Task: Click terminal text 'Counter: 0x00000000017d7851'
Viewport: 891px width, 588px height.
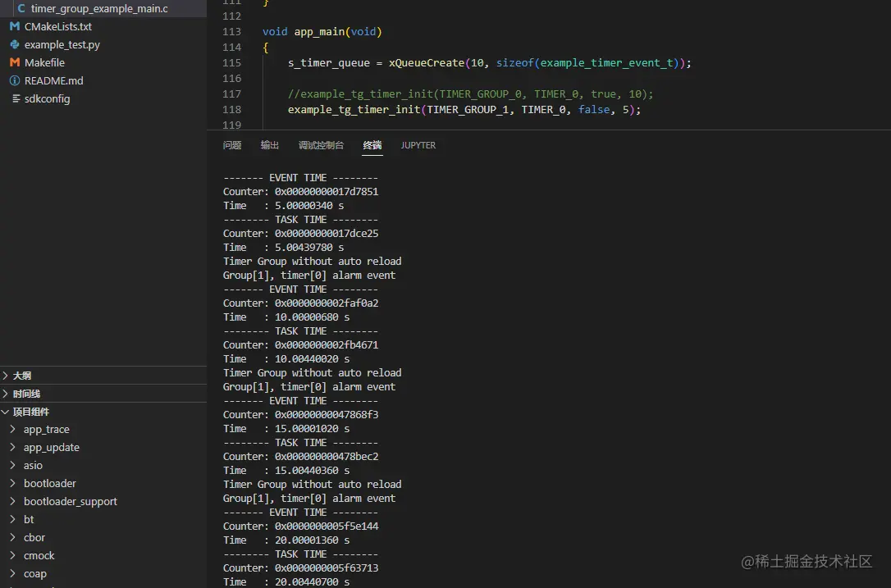Action: pyautogui.click(x=300, y=192)
